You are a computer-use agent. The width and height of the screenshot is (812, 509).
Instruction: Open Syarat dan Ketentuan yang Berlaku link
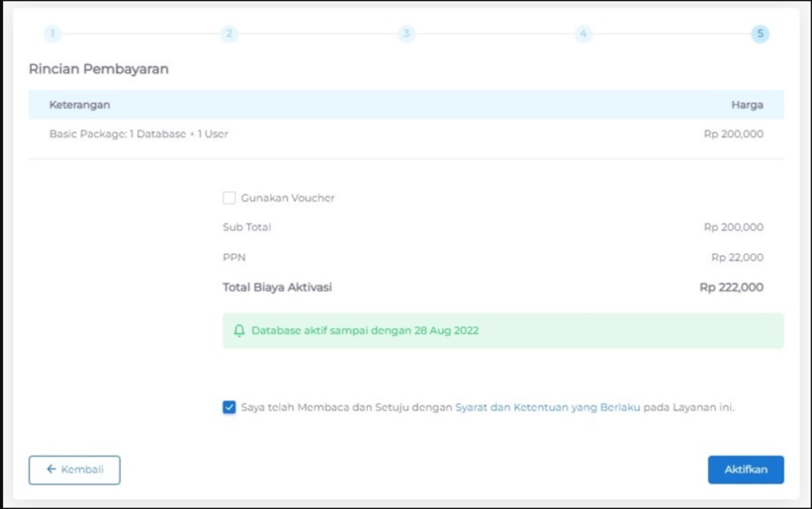pos(547,407)
